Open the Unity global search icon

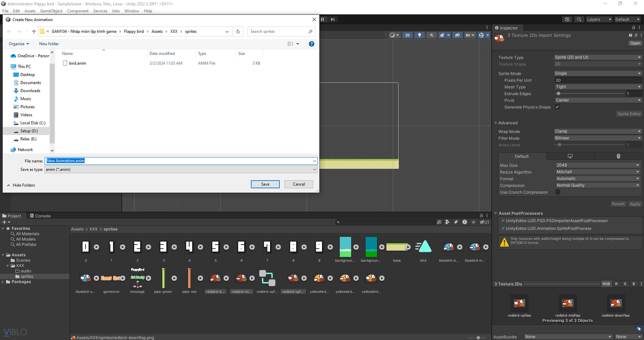[579, 19]
